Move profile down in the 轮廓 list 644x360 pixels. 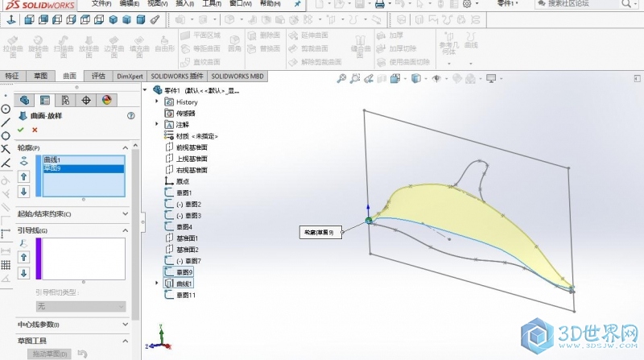(23, 192)
